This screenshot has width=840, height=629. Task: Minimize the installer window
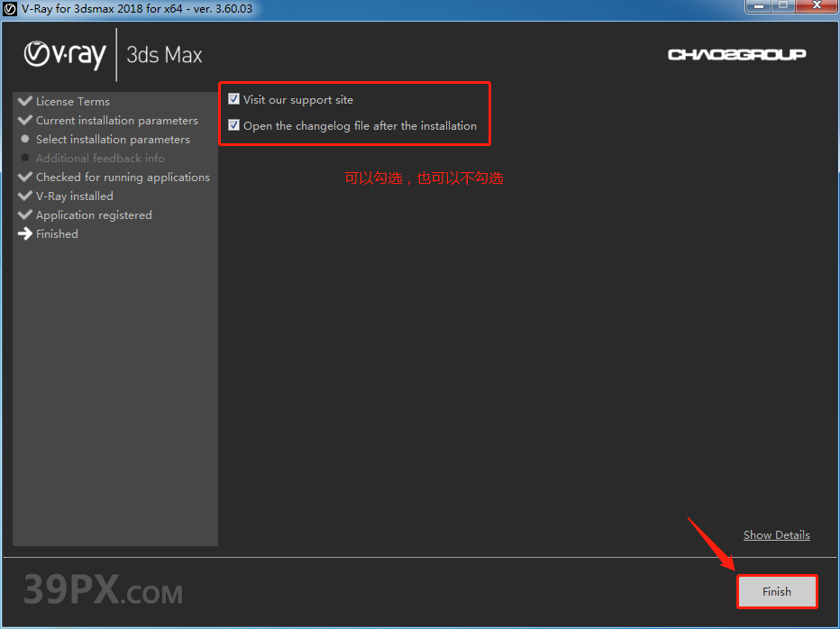(x=758, y=7)
